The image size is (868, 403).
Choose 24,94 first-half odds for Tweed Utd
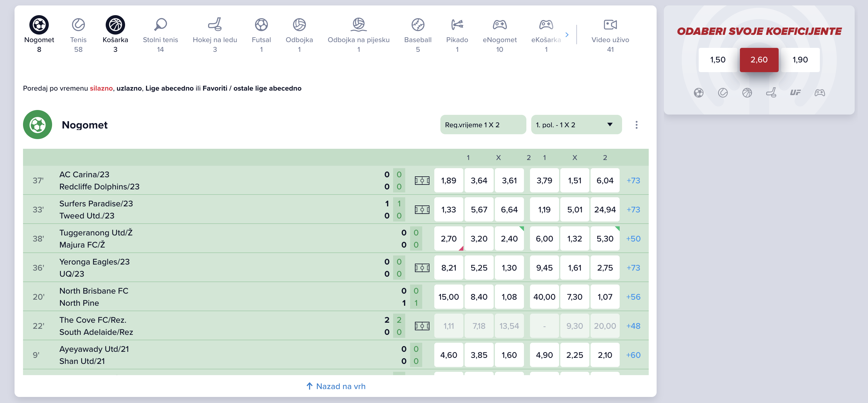click(605, 210)
